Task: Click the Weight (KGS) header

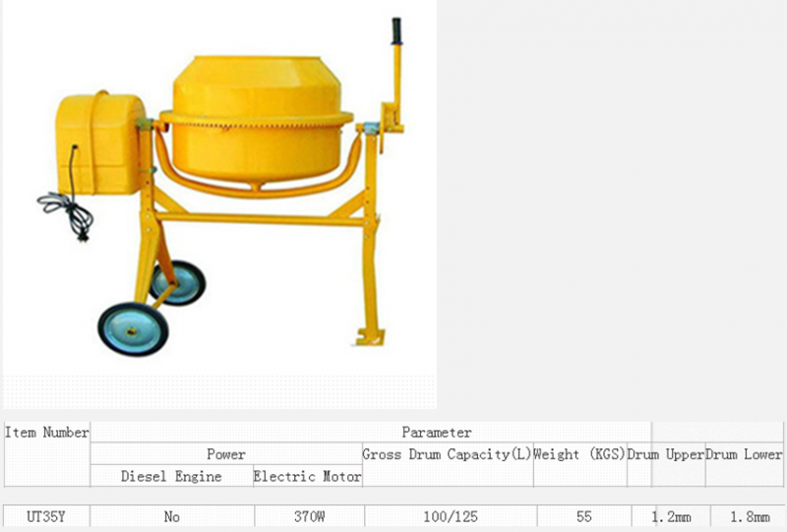Action: (x=579, y=454)
